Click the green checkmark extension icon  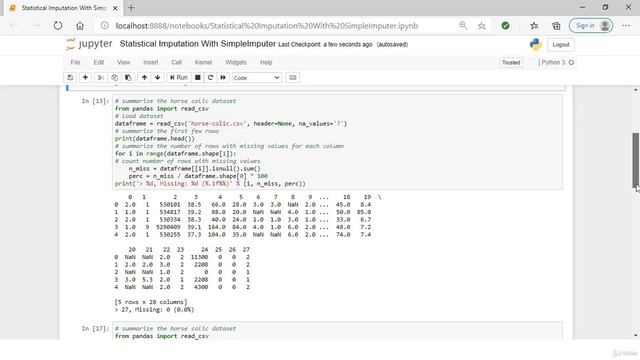(505, 26)
